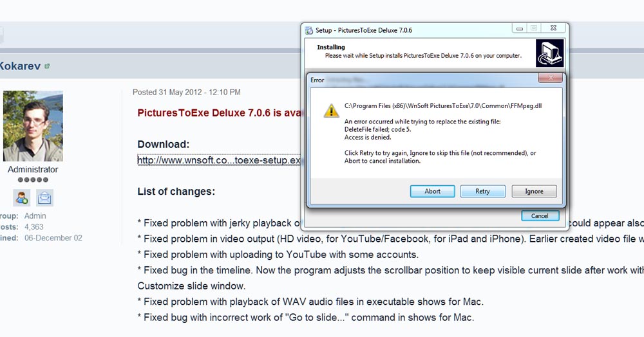Click the yellow warning triangle icon

pyautogui.click(x=331, y=110)
